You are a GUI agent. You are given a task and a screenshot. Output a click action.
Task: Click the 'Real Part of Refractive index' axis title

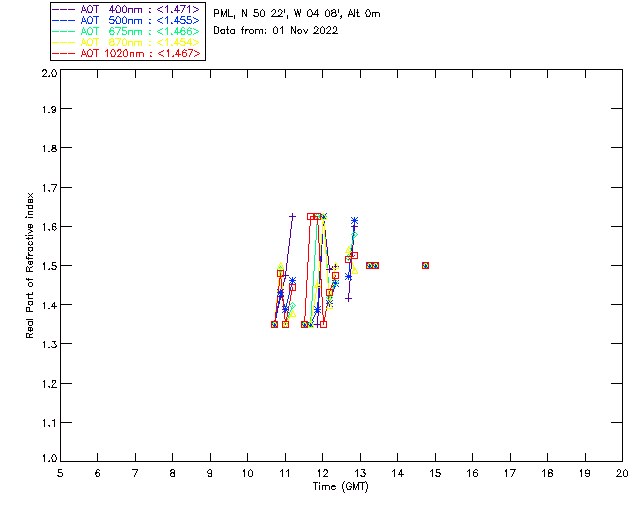pos(29,265)
